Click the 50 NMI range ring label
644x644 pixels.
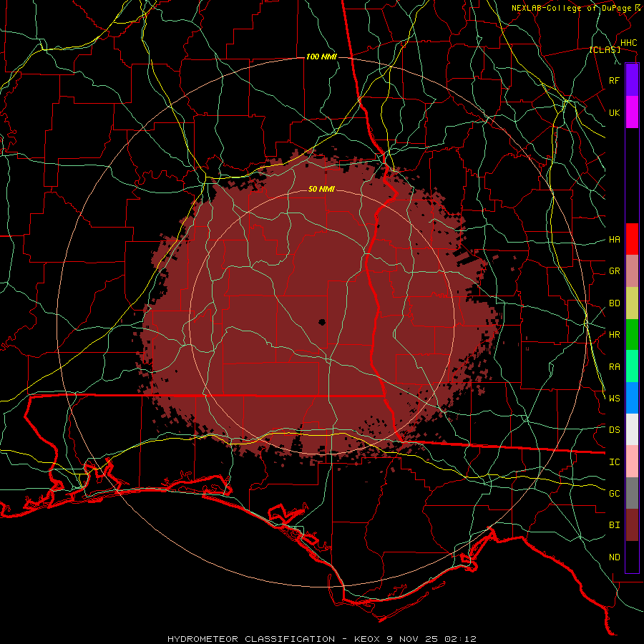click(x=321, y=189)
